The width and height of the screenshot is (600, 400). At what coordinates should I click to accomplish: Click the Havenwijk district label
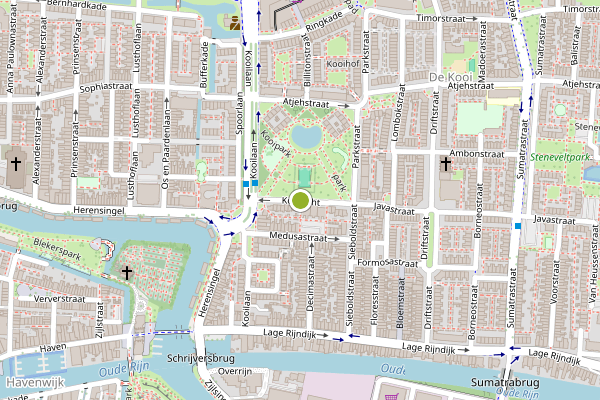35,382
